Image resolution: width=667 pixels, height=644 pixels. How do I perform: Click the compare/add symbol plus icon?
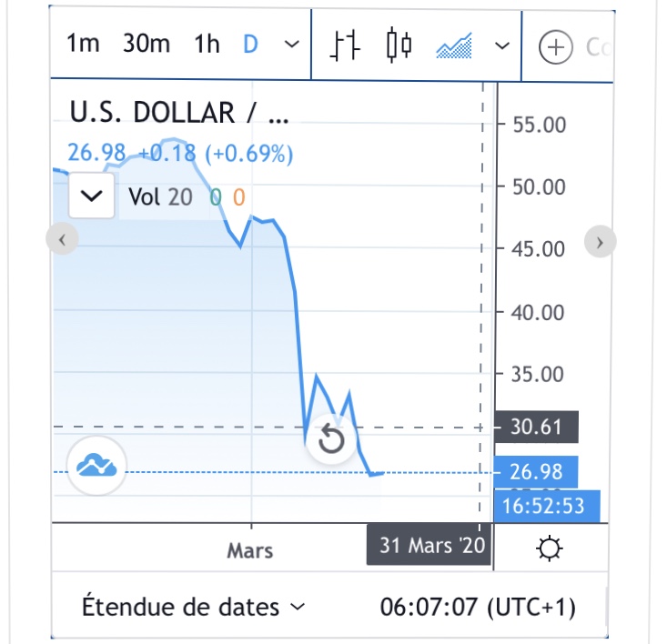click(x=554, y=46)
